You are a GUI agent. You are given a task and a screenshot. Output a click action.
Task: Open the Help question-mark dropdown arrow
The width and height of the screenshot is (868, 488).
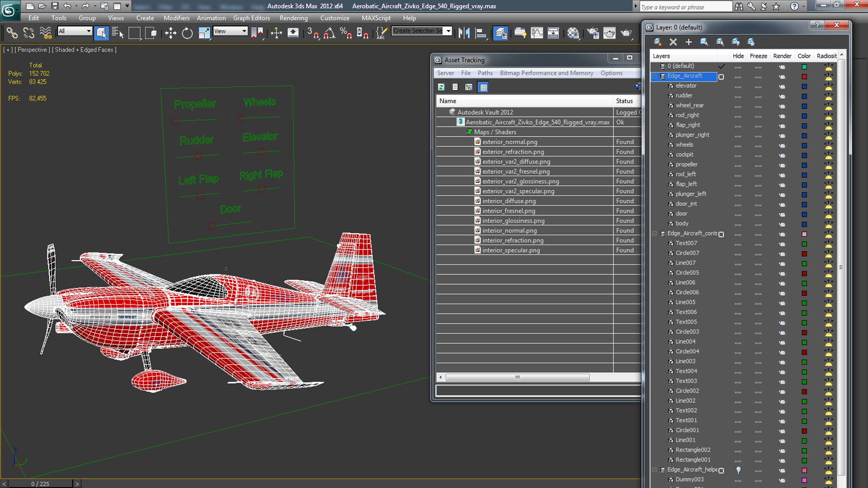tap(803, 6)
